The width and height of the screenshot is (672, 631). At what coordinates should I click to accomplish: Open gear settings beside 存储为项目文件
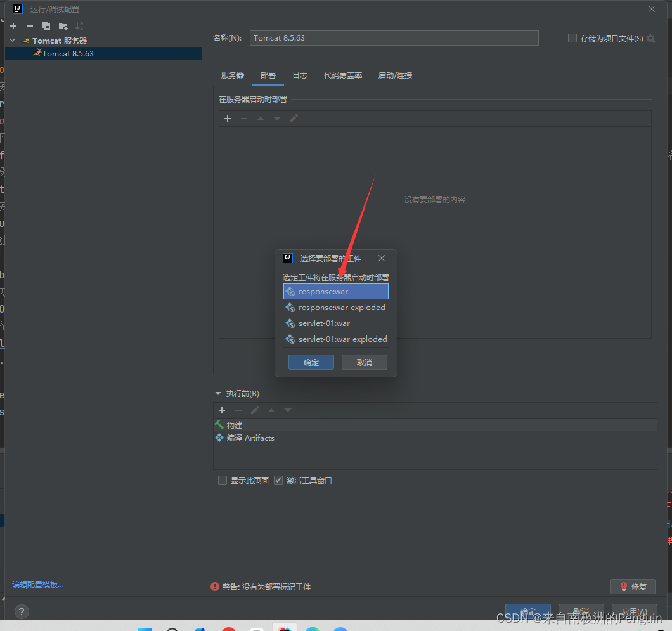(x=650, y=38)
